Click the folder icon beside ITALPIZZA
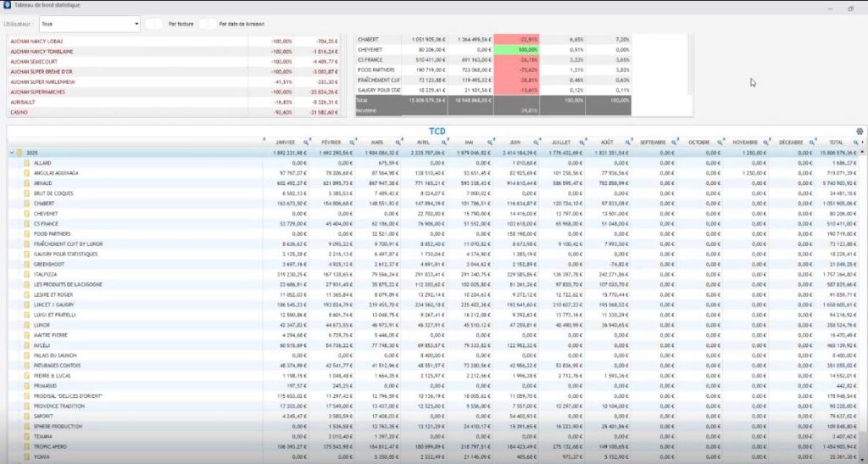 click(26, 274)
